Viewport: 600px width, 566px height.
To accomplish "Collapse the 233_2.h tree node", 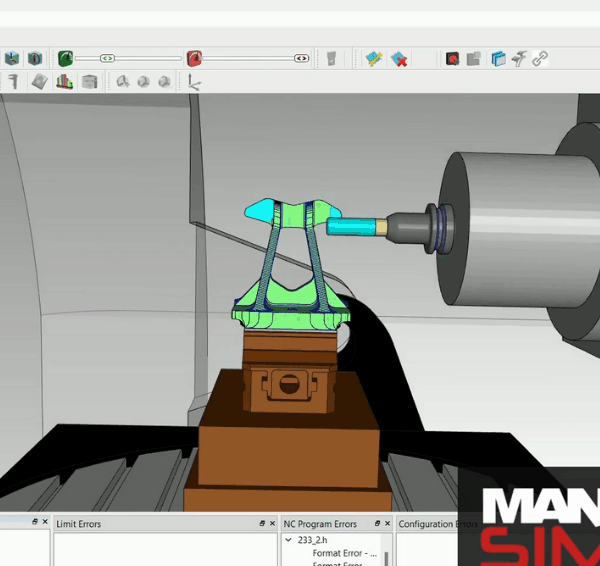I will (289, 540).
